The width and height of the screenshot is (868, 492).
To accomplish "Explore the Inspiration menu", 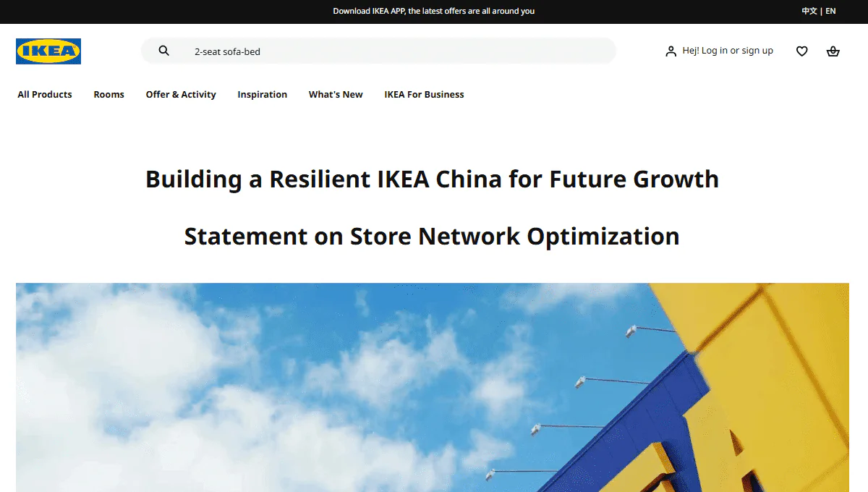I will pyautogui.click(x=262, y=94).
